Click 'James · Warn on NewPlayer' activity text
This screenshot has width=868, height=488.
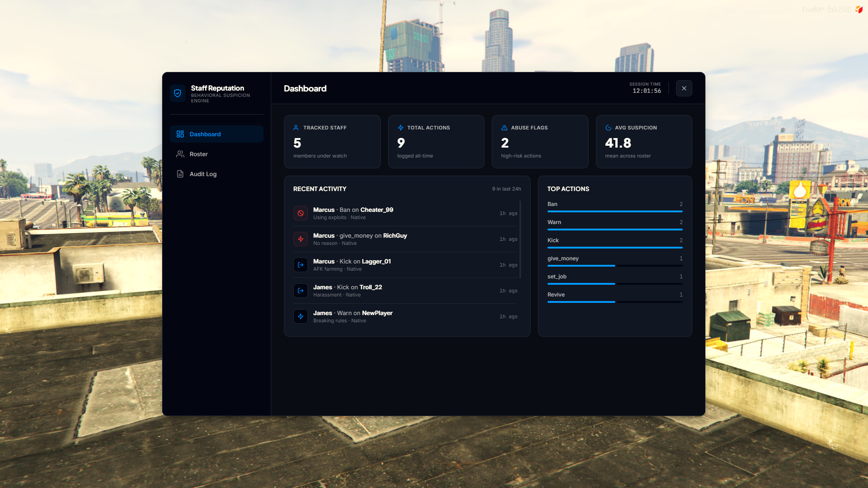coord(353,313)
